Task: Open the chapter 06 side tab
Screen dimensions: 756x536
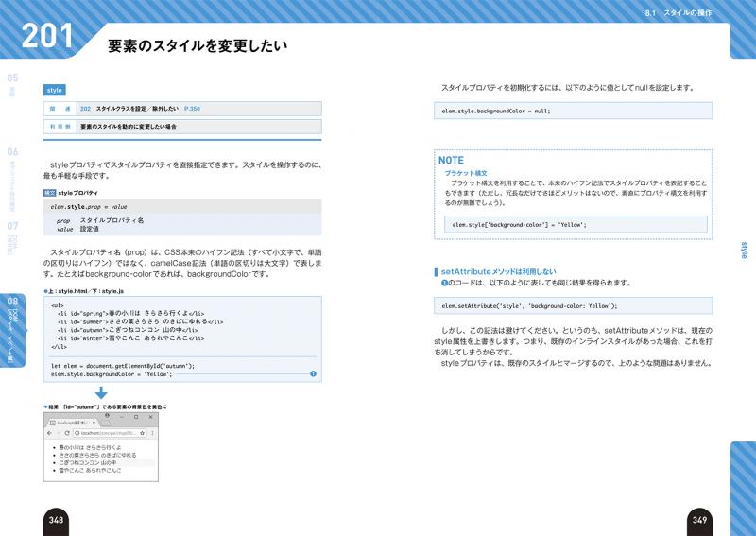Action: click(x=12, y=179)
